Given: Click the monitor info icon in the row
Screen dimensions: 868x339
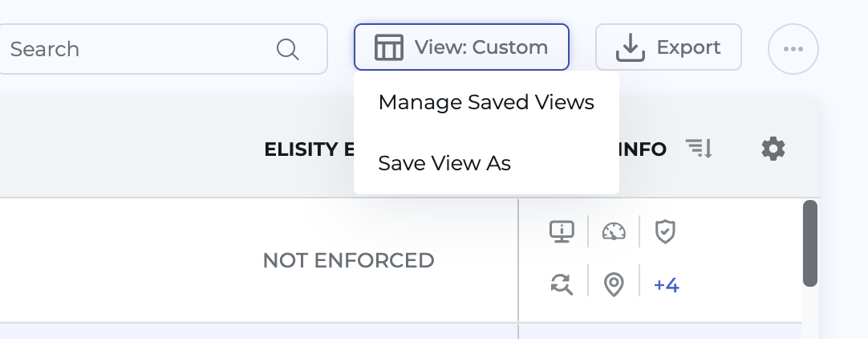Looking at the screenshot, I should [x=561, y=231].
